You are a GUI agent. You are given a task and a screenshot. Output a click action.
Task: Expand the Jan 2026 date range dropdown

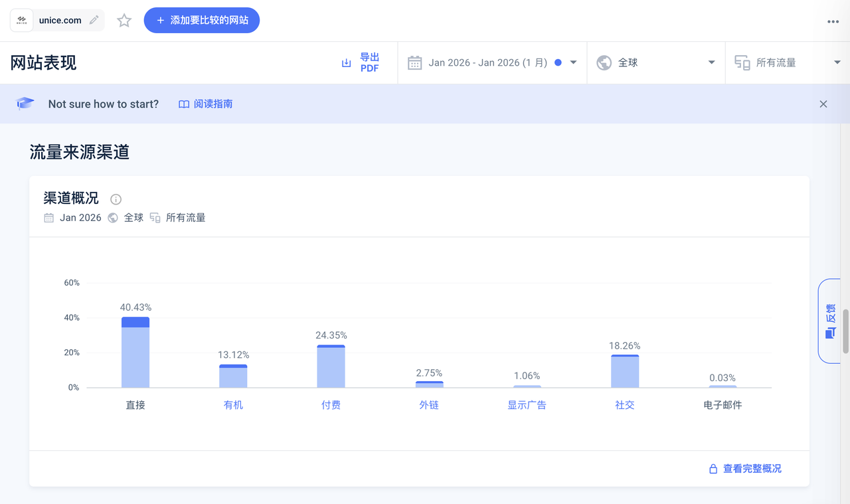[572, 62]
